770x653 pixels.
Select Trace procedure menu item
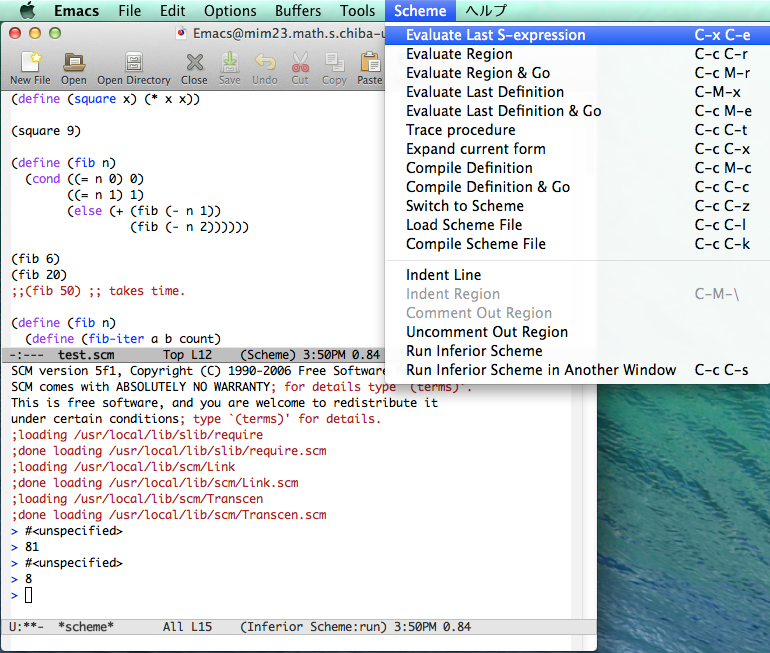(578, 130)
